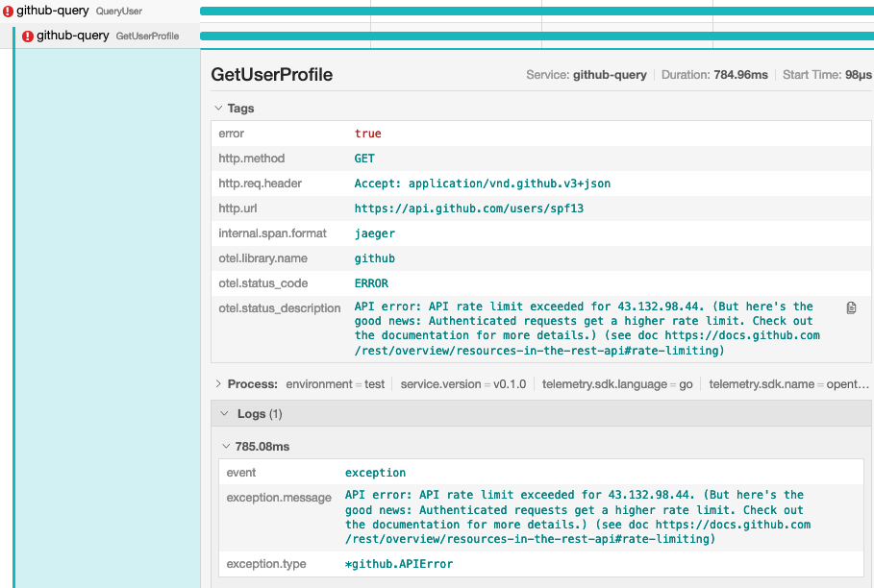Click the http.url value api.github.com/users/spf13

pos(468,208)
